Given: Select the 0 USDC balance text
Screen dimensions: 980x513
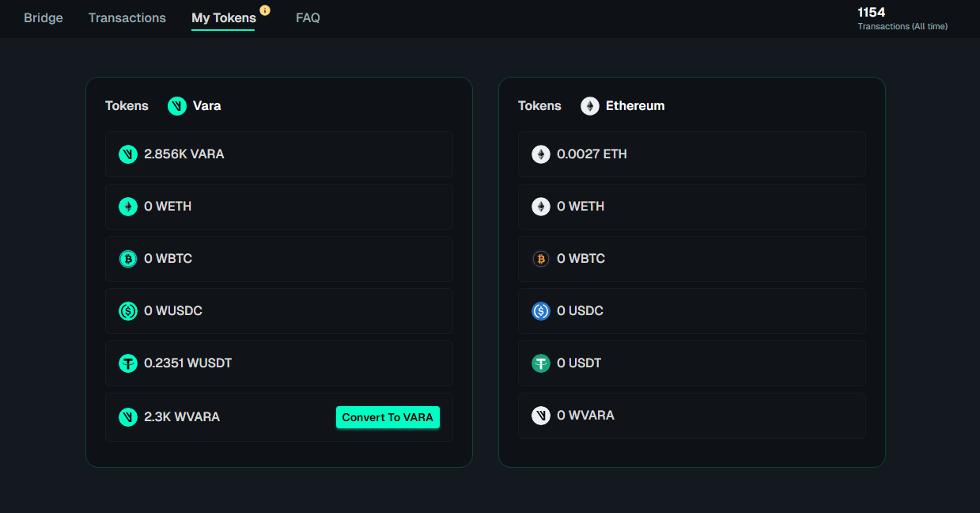Looking at the screenshot, I should pyautogui.click(x=580, y=311).
